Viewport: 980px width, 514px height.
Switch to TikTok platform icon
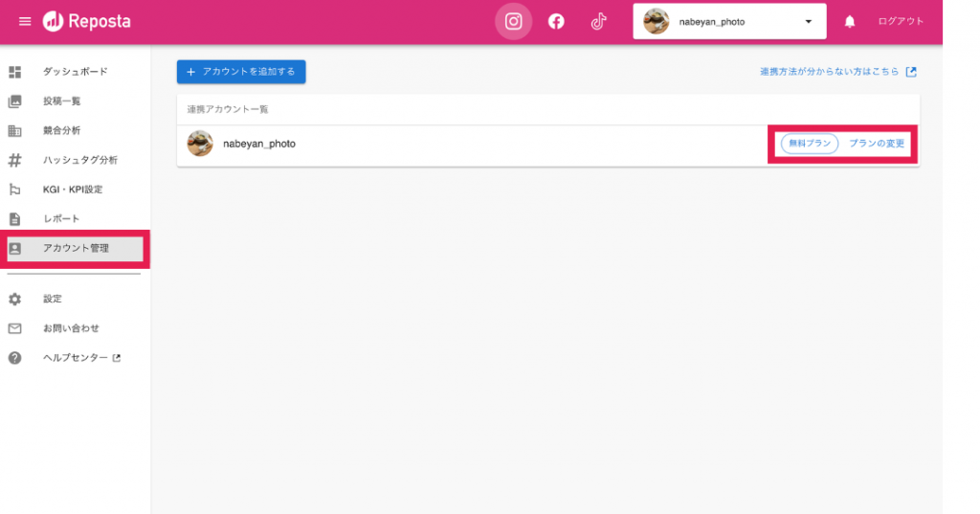(598, 22)
